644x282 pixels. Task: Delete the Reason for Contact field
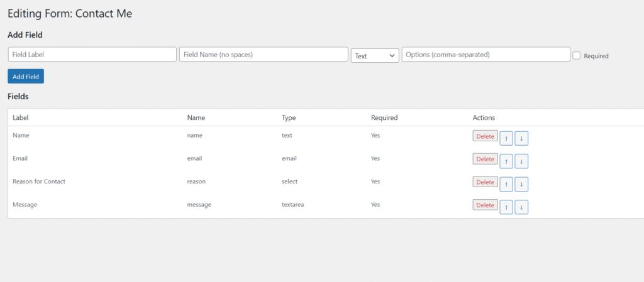(485, 182)
